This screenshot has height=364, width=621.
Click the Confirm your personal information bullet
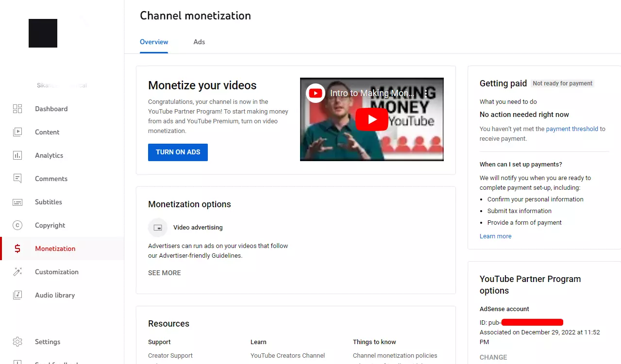536,199
